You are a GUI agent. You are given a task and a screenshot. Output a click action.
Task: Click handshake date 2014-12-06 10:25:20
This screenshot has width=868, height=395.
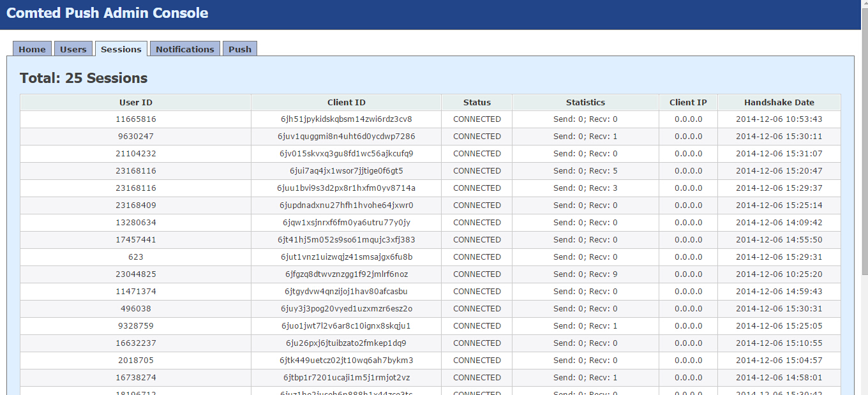pyautogui.click(x=779, y=274)
